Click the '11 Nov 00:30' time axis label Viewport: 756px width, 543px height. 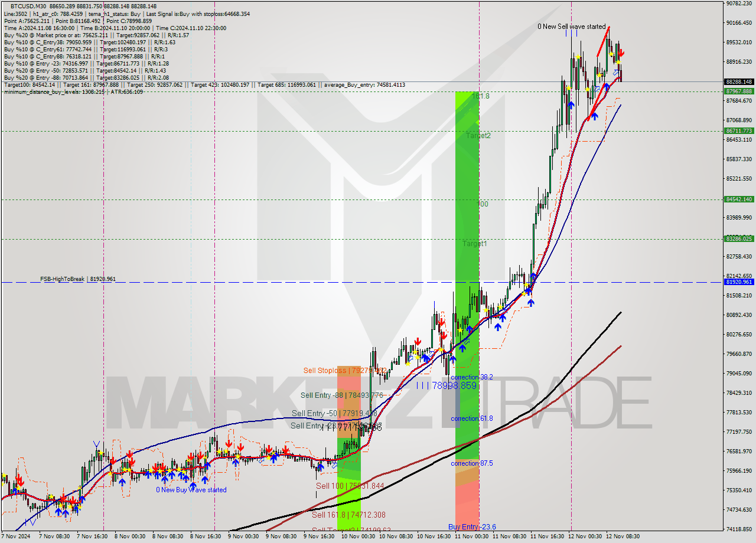pos(470,537)
